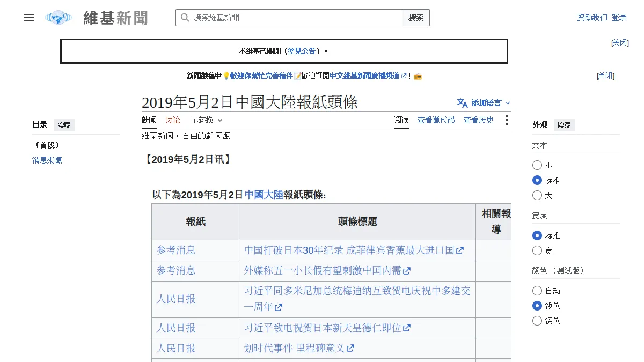
Task: Select color mode 深色
Action: click(x=537, y=321)
